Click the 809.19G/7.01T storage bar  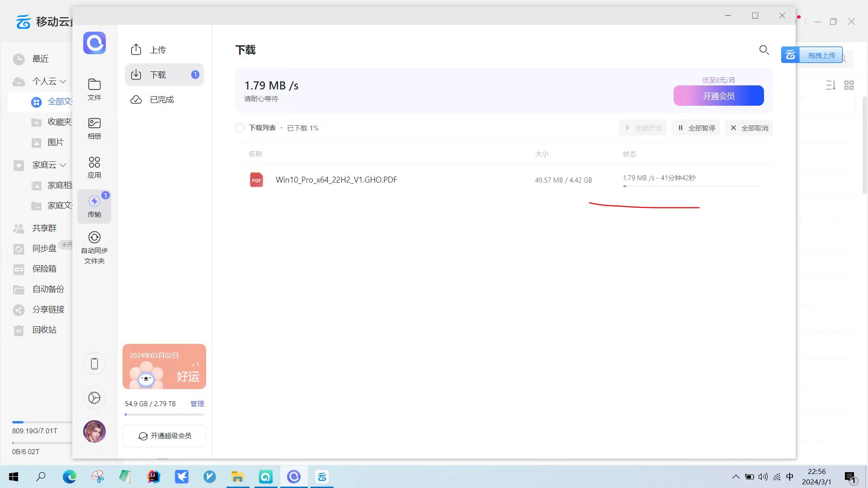click(x=42, y=422)
